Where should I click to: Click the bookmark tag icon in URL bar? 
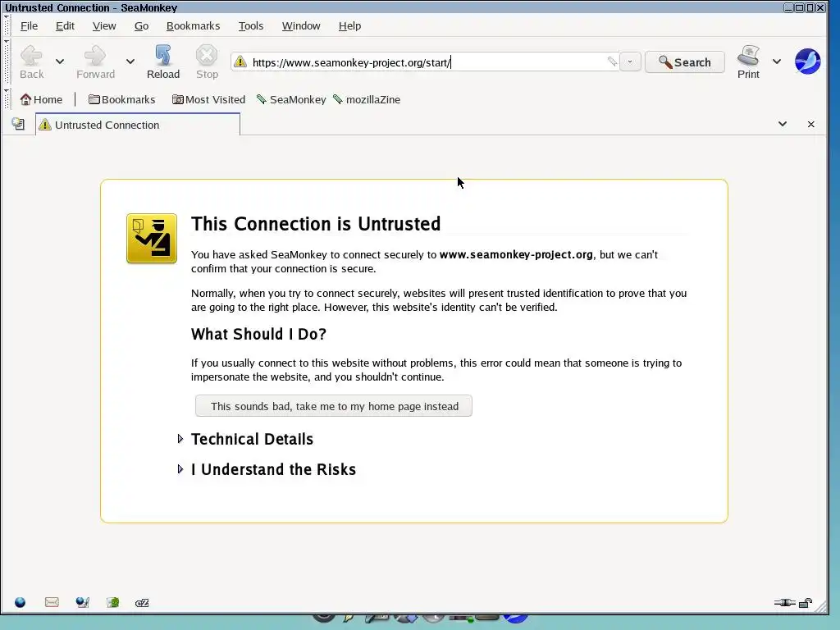pyautogui.click(x=612, y=62)
